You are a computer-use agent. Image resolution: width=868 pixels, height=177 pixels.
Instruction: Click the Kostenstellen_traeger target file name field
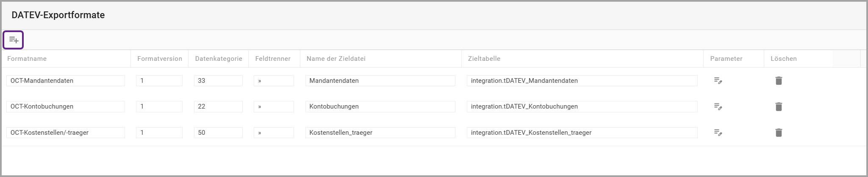tap(380, 133)
